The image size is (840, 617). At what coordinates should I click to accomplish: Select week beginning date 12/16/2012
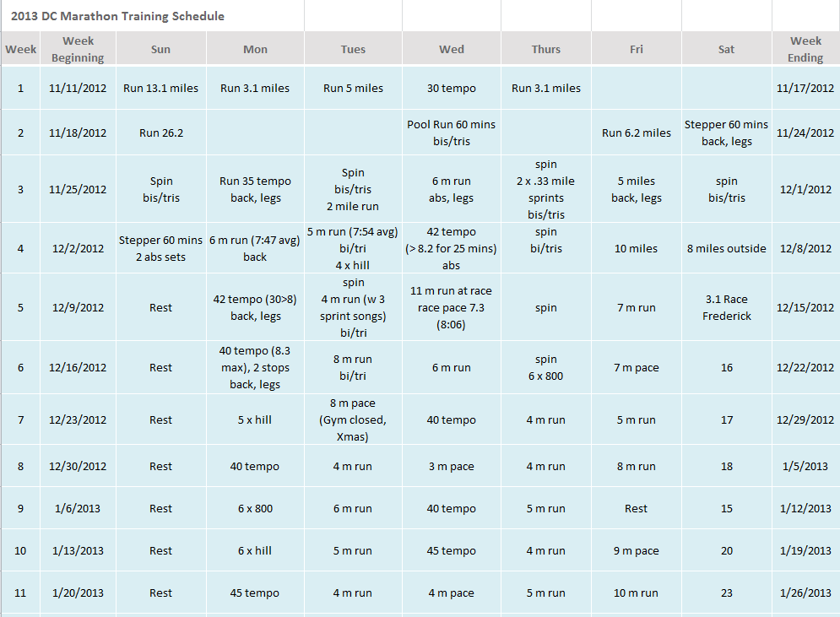[x=78, y=367]
